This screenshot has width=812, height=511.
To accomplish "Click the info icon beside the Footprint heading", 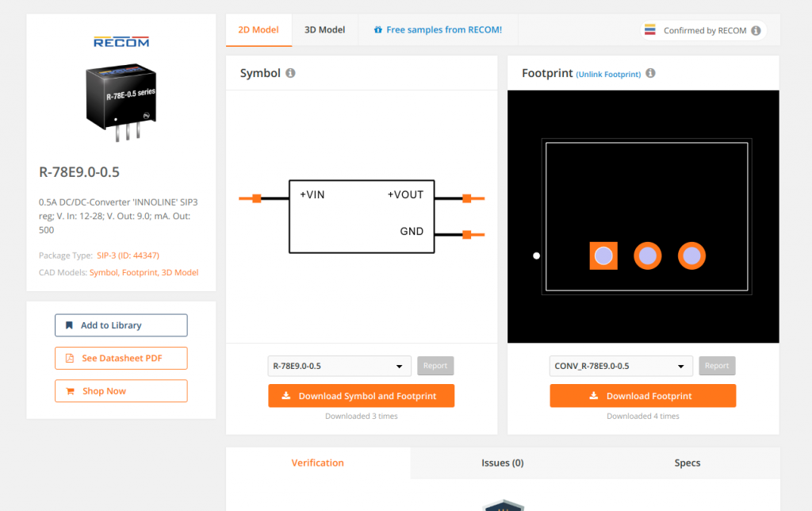I will coord(649,73).
